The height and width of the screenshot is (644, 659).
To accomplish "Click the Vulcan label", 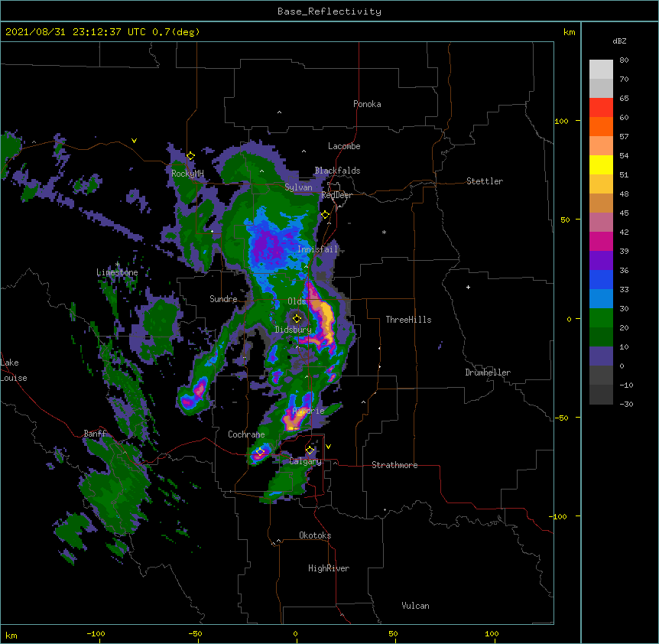I will pos(415,606).
